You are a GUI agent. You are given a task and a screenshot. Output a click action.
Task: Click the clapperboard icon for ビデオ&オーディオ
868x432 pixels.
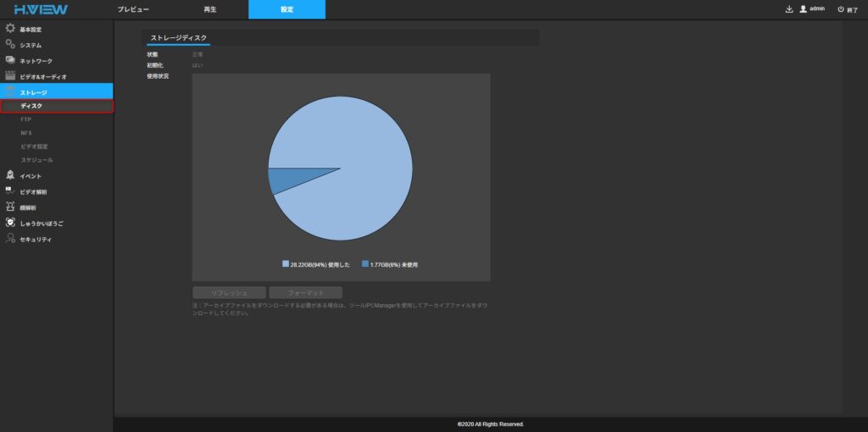[10, 75]
